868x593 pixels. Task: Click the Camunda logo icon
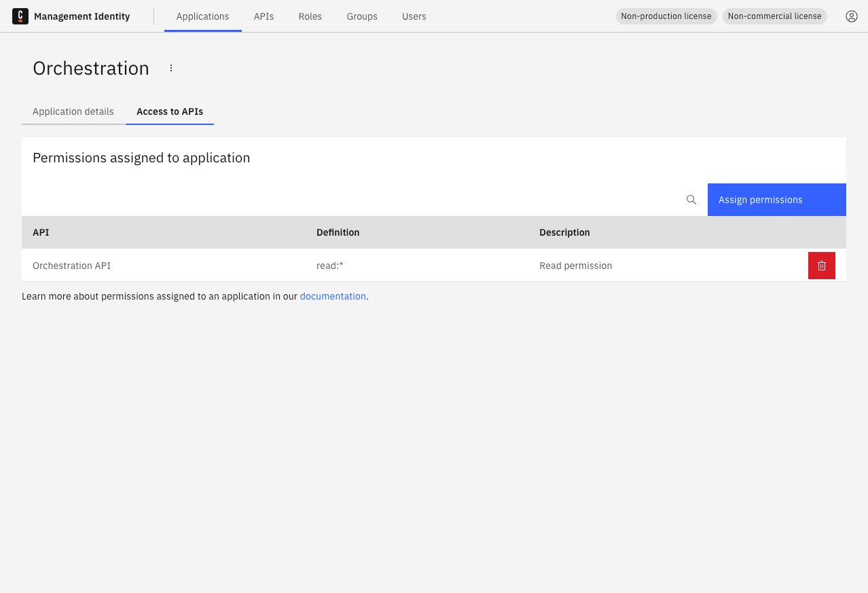pos(20,16)
